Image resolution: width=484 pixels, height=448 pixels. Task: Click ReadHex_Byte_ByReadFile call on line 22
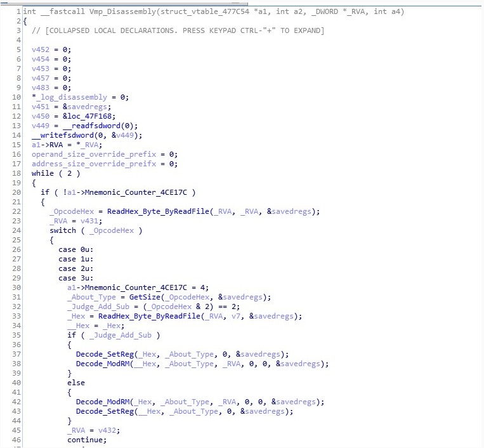click(x=158, y=211)
